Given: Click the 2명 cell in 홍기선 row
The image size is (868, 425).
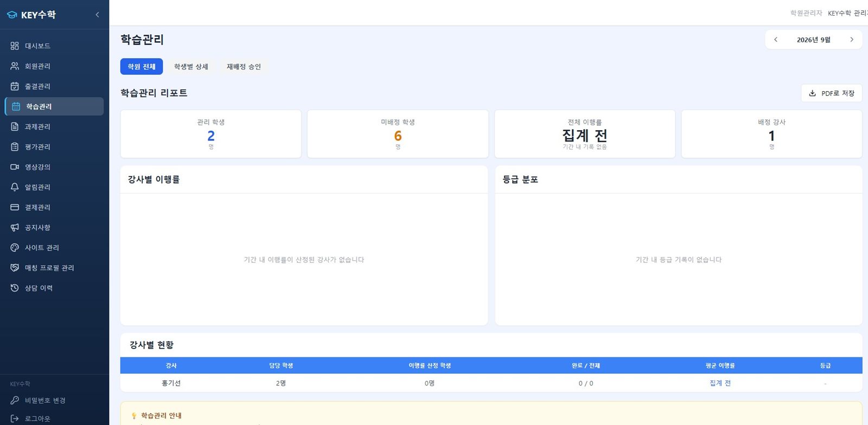Looking at the screenshot, I should [281, 383].
